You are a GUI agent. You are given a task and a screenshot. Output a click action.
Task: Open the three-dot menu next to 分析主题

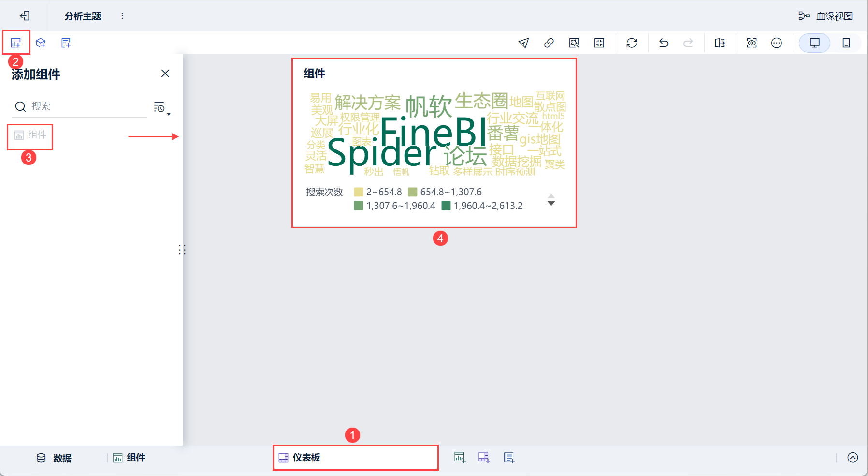[x=122, y=16]
